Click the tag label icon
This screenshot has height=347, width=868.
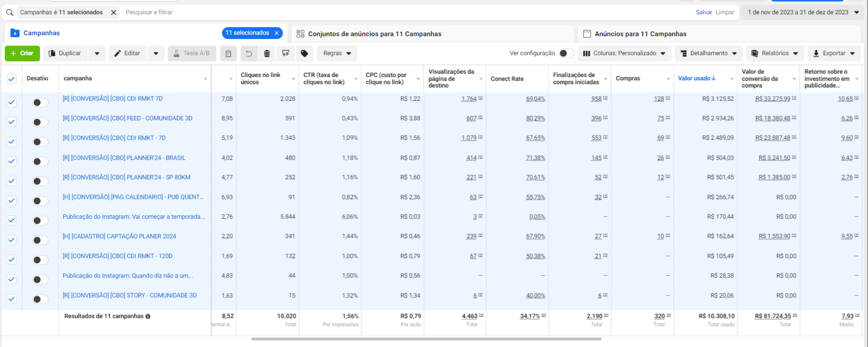coord(305,53)
